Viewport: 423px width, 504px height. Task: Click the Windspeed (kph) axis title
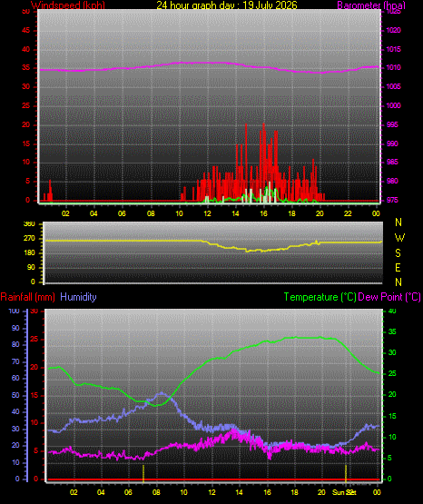(x=68, y=5)
